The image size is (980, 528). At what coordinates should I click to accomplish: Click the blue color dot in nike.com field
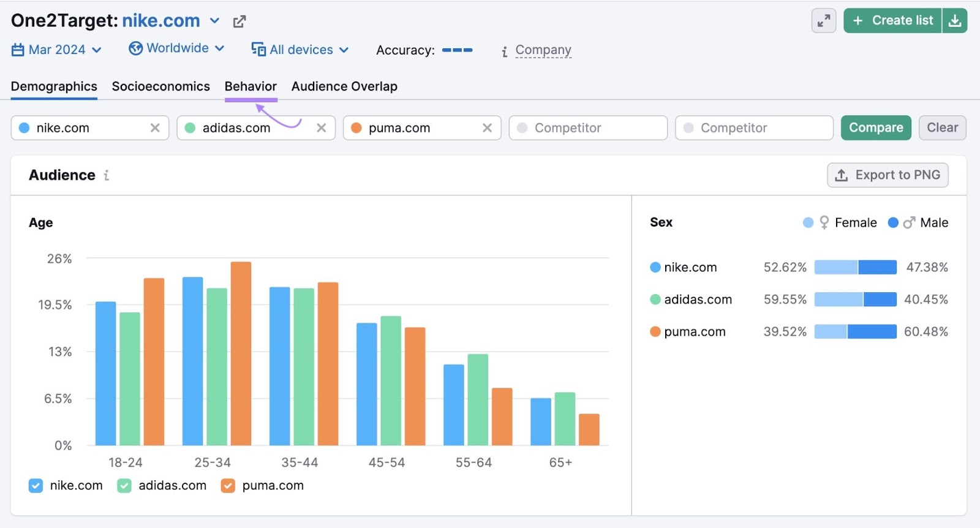point(24,128)
